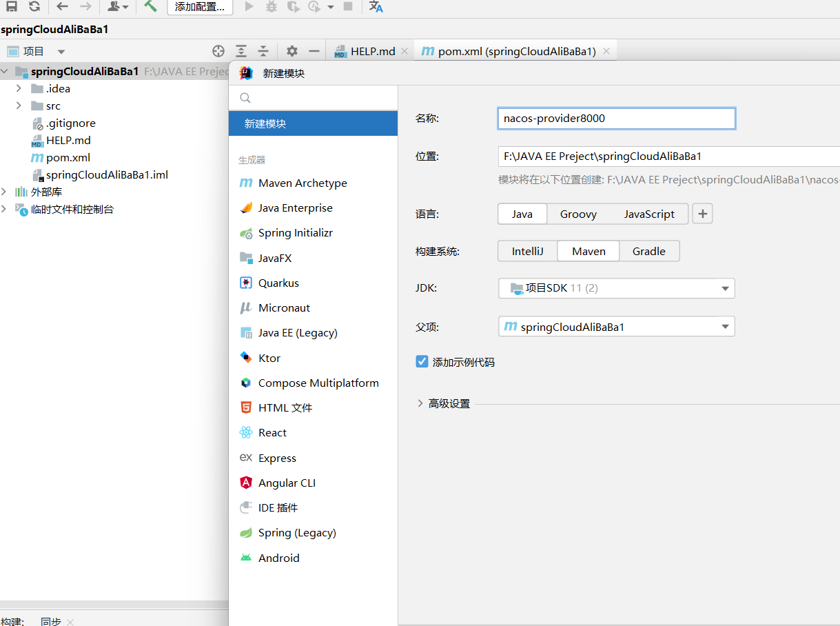Hide the Project panel with minus icon
Image resolution: width=840 pixels, height=626 pixels.
pyautogui.click(x=314, y=51)
